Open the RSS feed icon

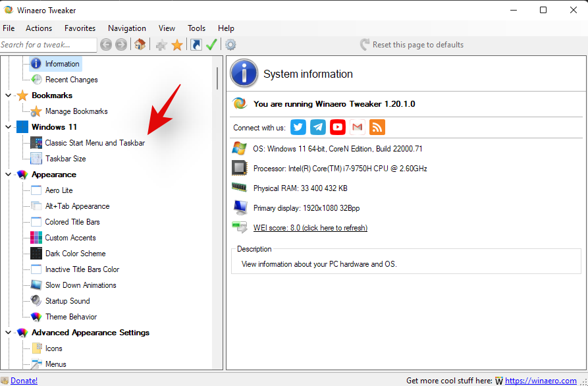click(x=377, y=127)
